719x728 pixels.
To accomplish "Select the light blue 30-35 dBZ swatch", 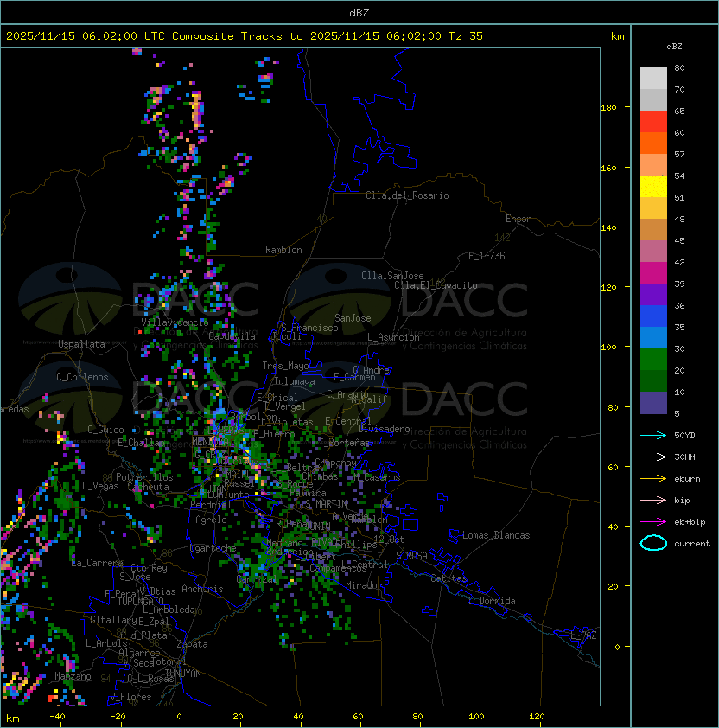I will coord(653,337).
